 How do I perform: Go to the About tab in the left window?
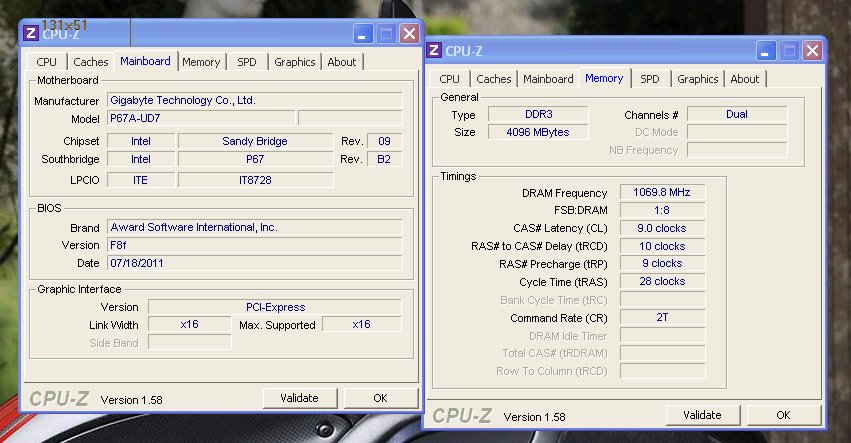pyautogui.click(x=342, y=62)
